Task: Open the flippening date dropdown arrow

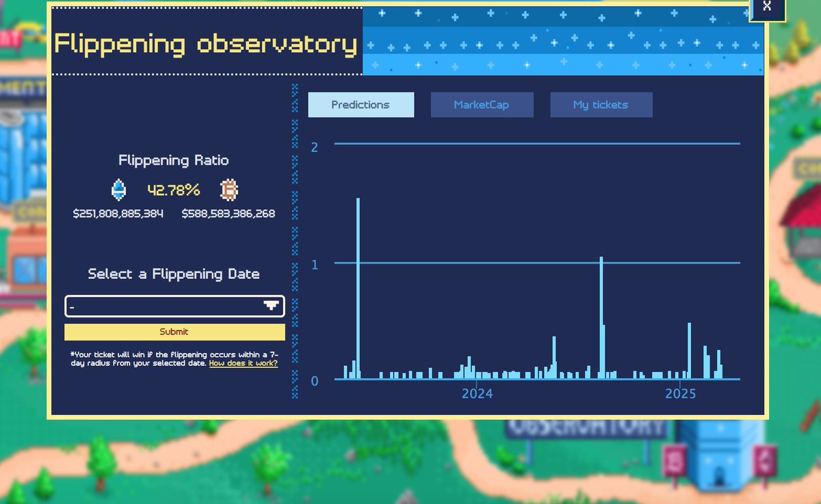Action: (x=272, y=306)
